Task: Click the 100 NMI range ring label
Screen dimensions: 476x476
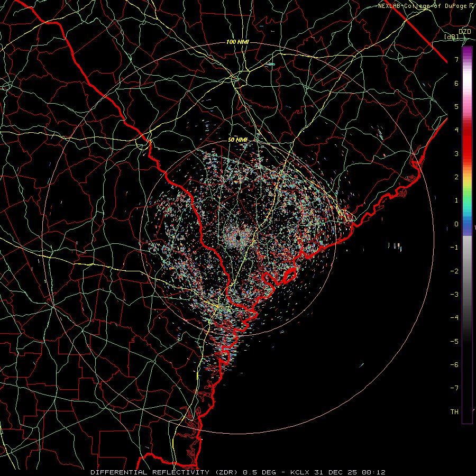Action: point(237,42)
